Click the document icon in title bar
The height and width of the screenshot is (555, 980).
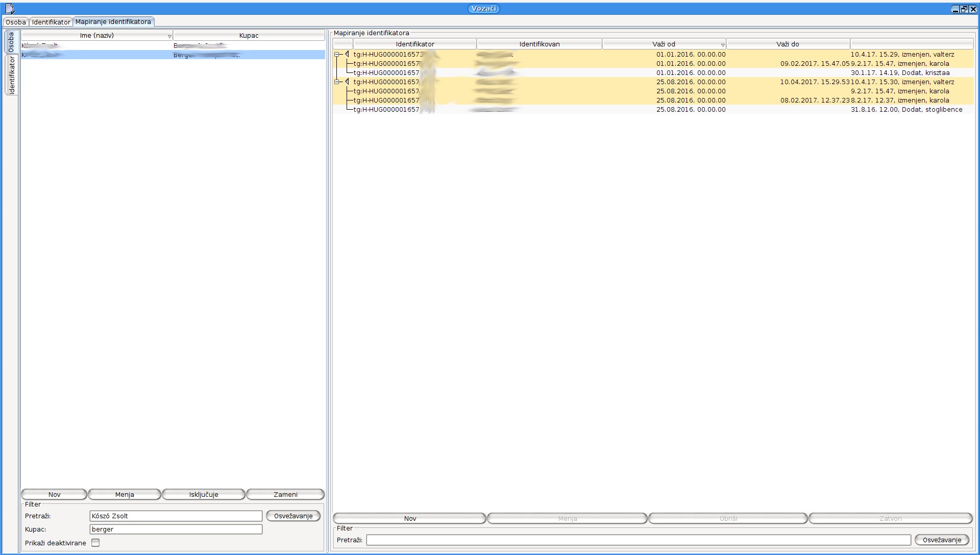click(10, 9)
